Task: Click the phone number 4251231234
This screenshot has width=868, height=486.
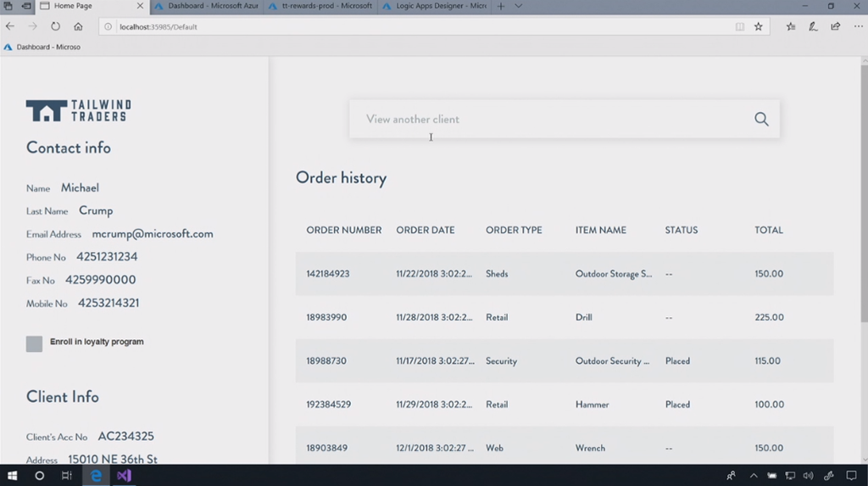Action: point(107,257)
